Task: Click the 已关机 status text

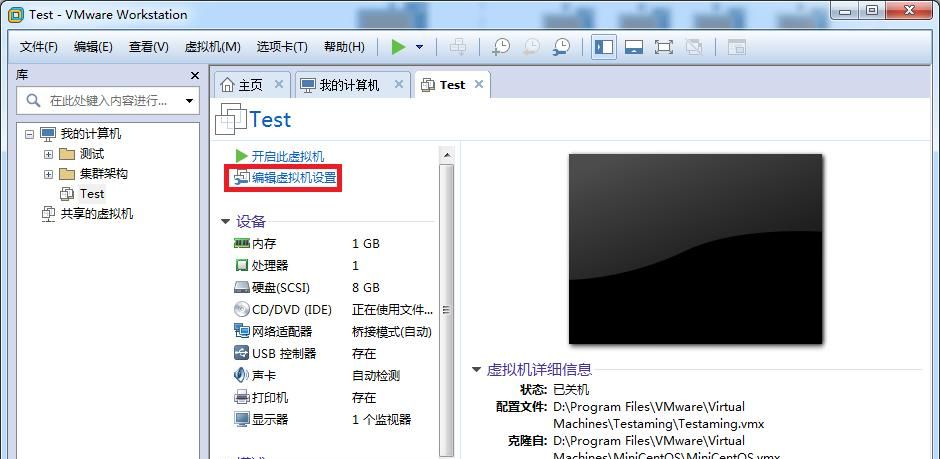Action: [571, 389]
